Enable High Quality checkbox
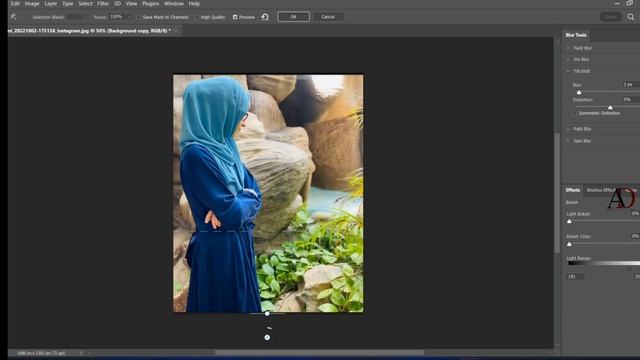 [197, 17]
